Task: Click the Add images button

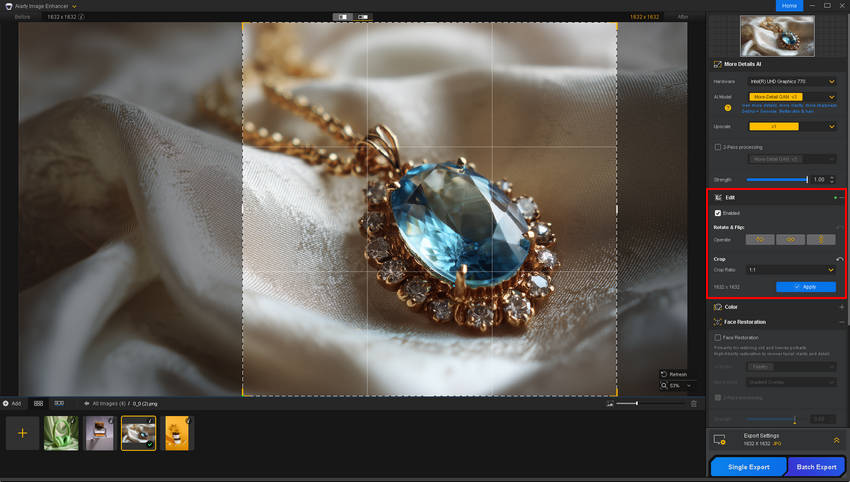Action: [12, 403]
